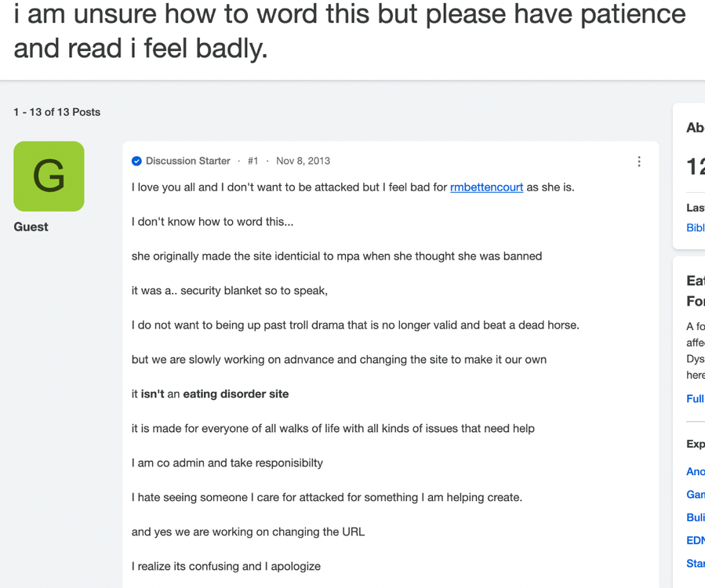This screenshot has height=588, width=705.
Task: Open the three-dot post options menu
Action: pyautogui.click(x=639, y=162)
